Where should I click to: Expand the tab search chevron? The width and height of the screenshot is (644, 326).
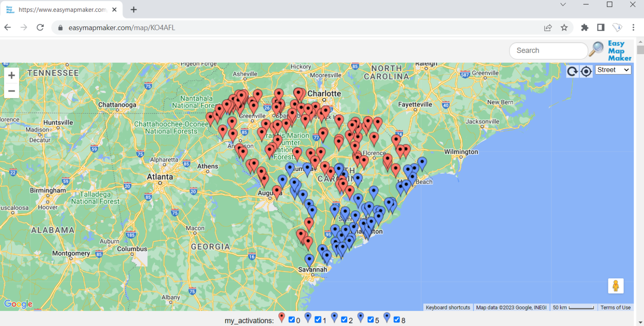point(563,5)
